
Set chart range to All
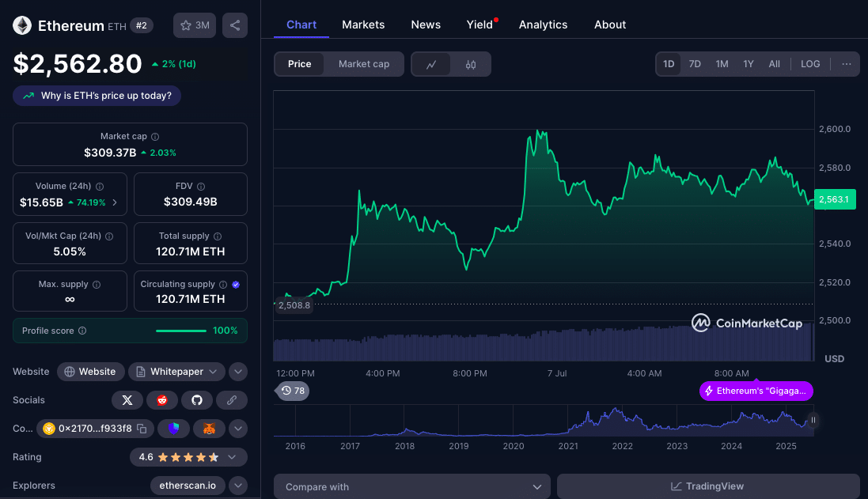775,64
